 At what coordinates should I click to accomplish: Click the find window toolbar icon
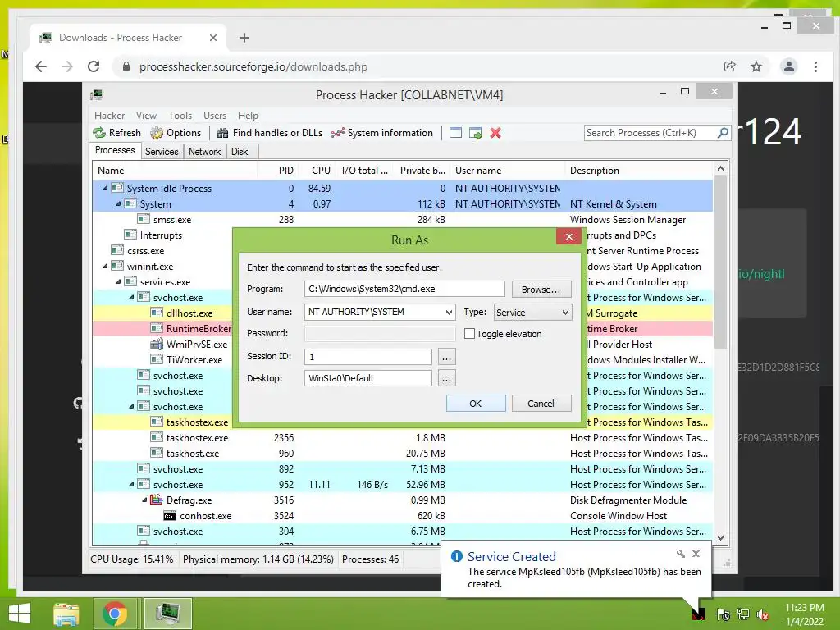coord(455,133)
